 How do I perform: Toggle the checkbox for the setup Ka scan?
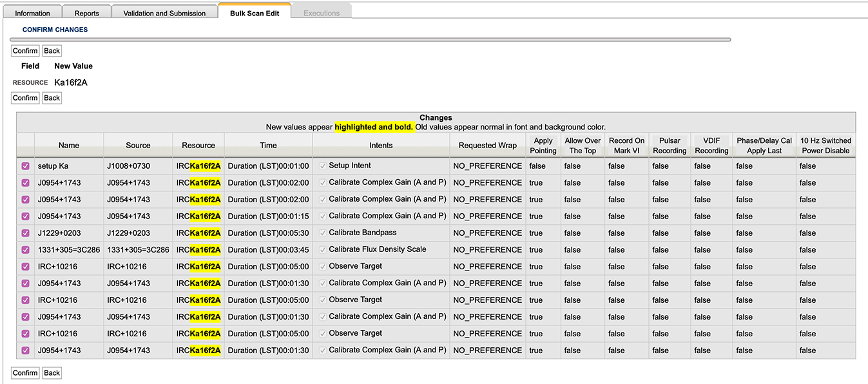click(26, 166)
